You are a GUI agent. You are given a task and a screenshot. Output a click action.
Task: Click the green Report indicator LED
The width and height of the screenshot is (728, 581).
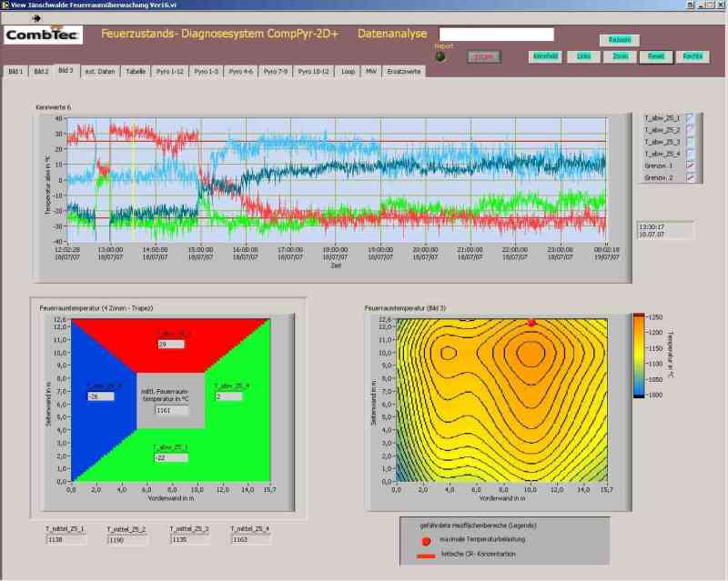pyautogui.click(x=440, y=56)
